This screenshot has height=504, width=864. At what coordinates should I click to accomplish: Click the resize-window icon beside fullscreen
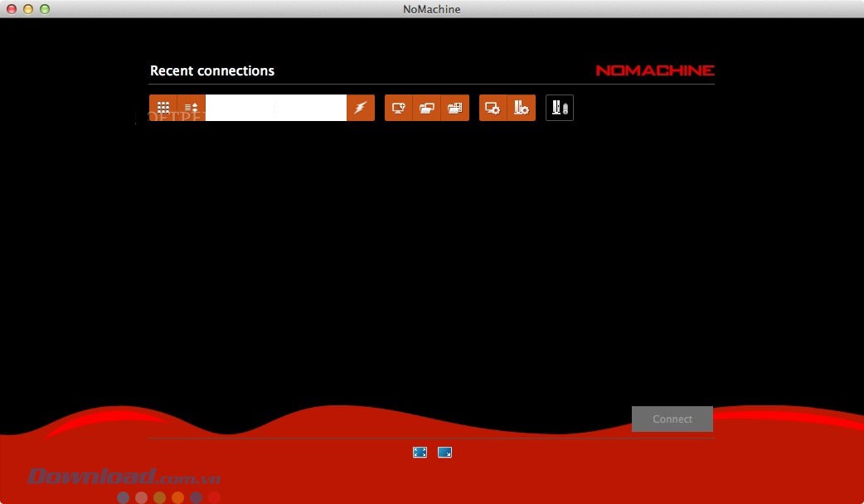pyautogui.click(x=444, y=453)
